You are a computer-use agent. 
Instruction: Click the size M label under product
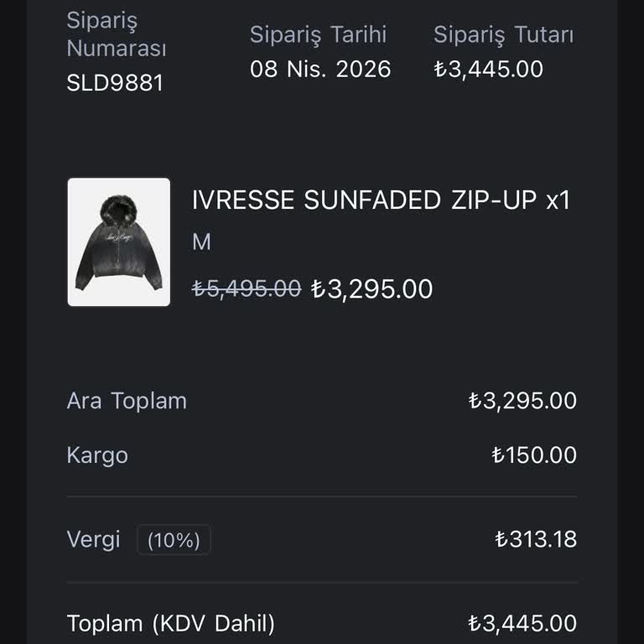pos(201,242)
